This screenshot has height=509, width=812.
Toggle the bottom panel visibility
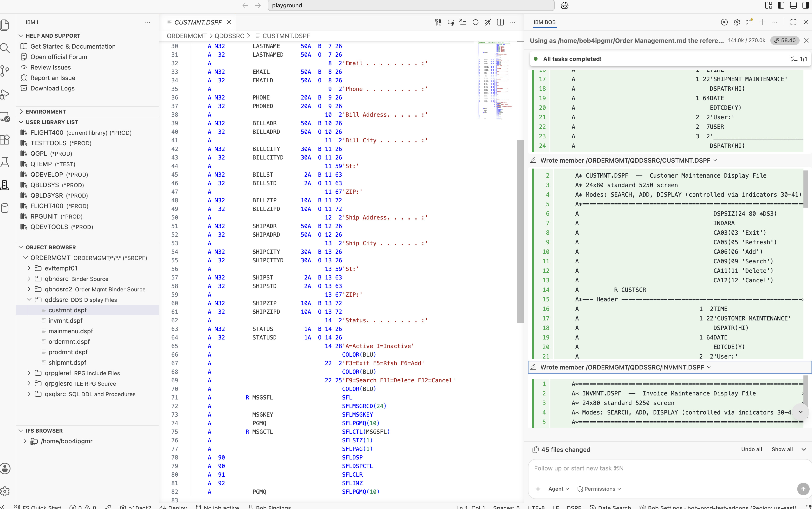pyautogui.click(x=793, y=5)
